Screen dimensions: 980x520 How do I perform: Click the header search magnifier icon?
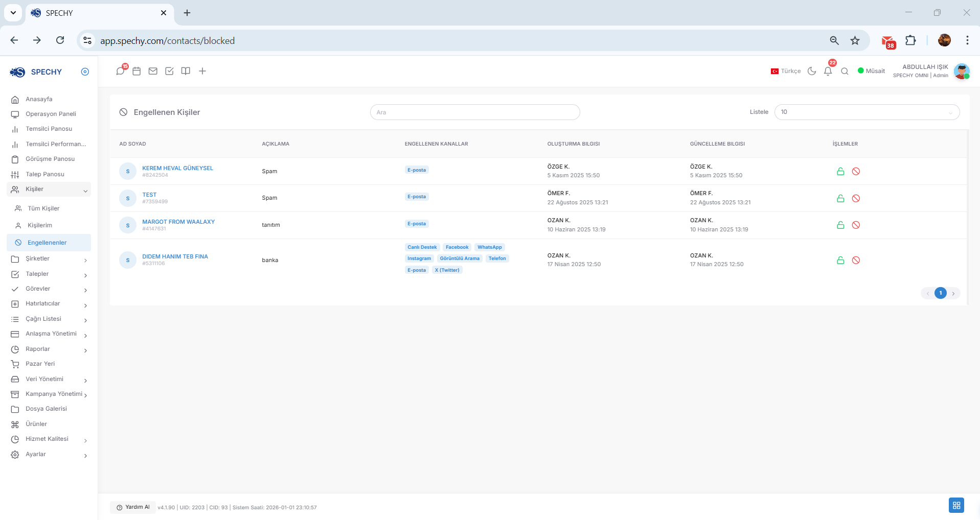pos(845,71)
